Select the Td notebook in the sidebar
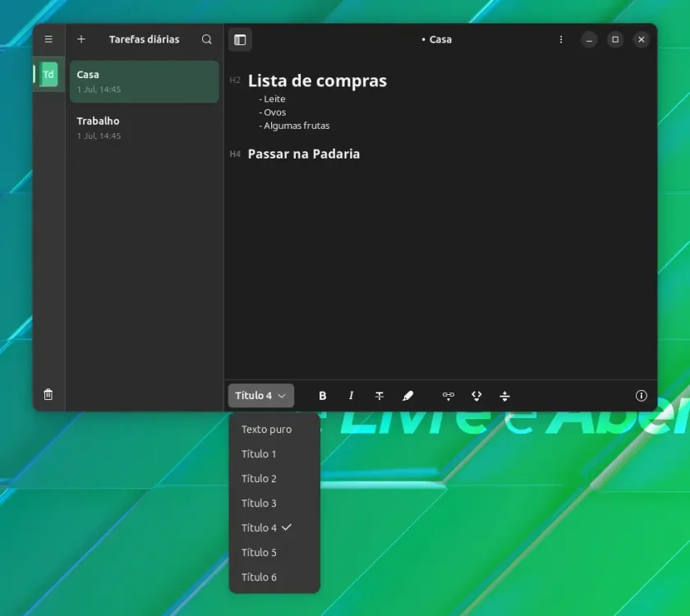Image resolution: width=690 pixels, height=616 pixels. coord(48,75)
